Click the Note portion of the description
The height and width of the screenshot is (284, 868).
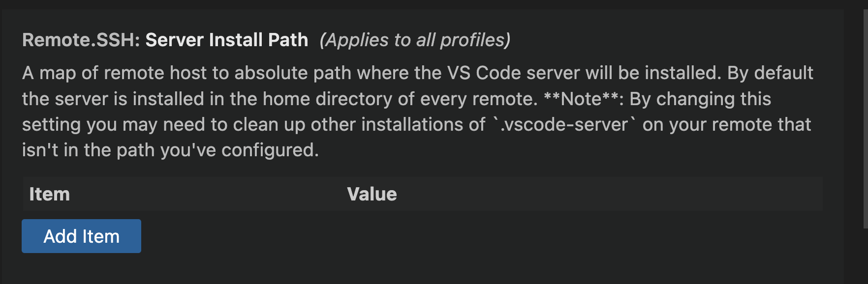point(582,98)
